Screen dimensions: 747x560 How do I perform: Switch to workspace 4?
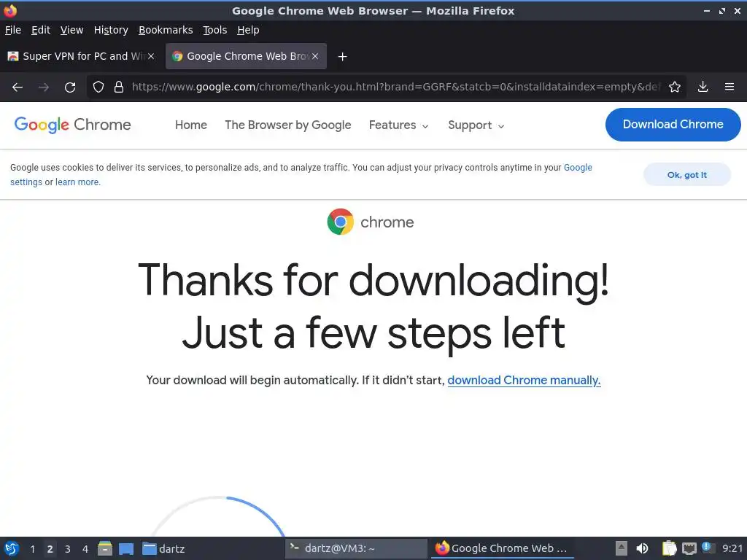coord(85,549)
